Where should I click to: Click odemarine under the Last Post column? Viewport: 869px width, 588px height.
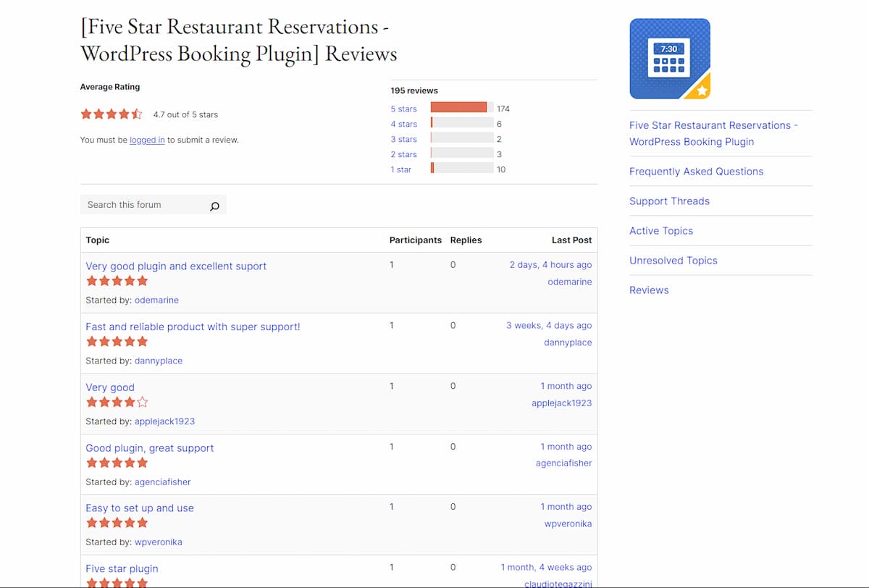pyautogui.click(x=570, y=282)
